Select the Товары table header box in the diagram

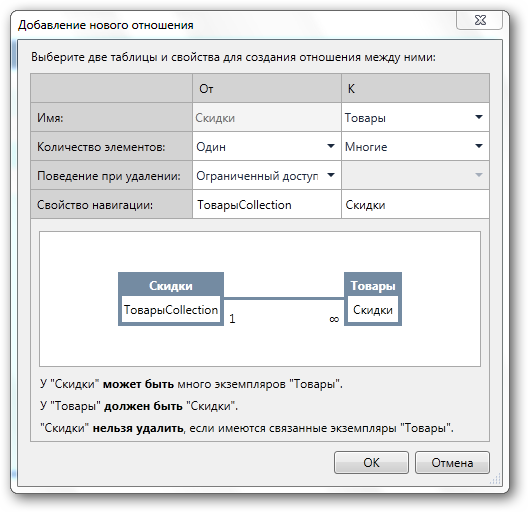(373, 285)
